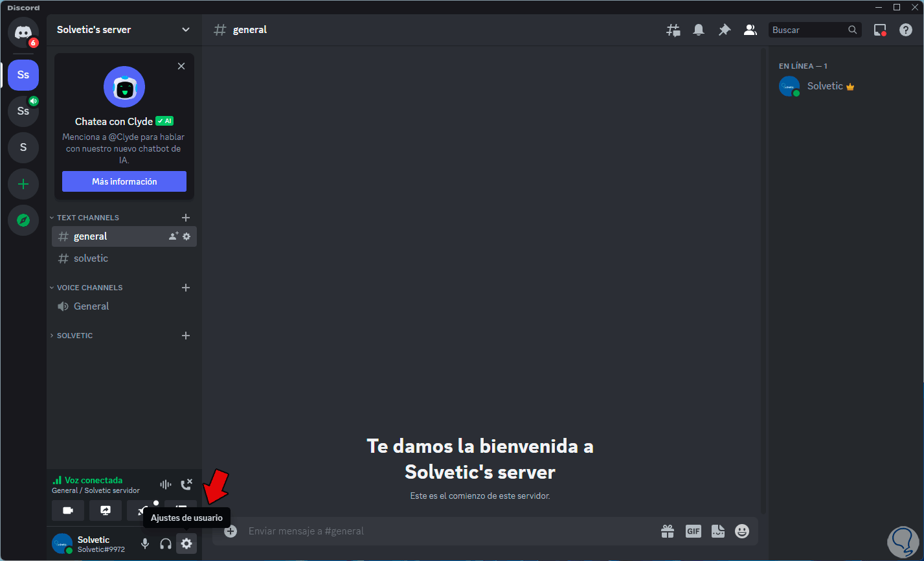Click the owner crown beside Solvetic

[x=850, y=87]
